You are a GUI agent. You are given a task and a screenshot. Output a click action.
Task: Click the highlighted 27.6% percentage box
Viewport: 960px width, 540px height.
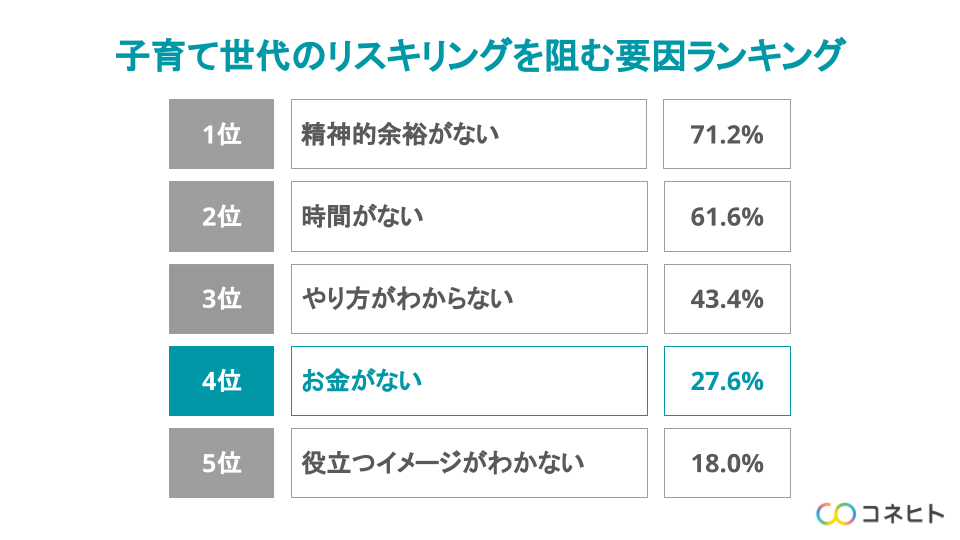[x=727, y=381]
